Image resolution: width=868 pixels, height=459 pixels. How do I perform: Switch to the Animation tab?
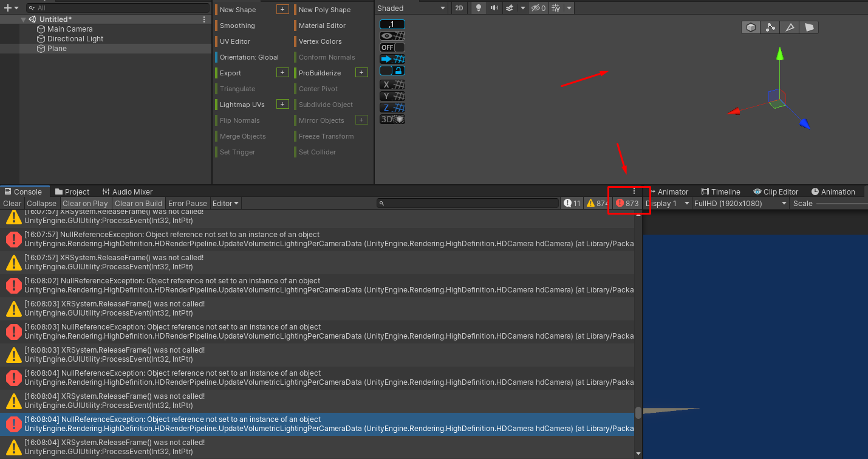pos(833,192)
